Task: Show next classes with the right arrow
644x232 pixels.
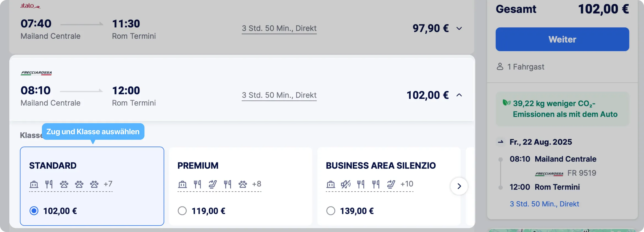Action: coord(459,186)
